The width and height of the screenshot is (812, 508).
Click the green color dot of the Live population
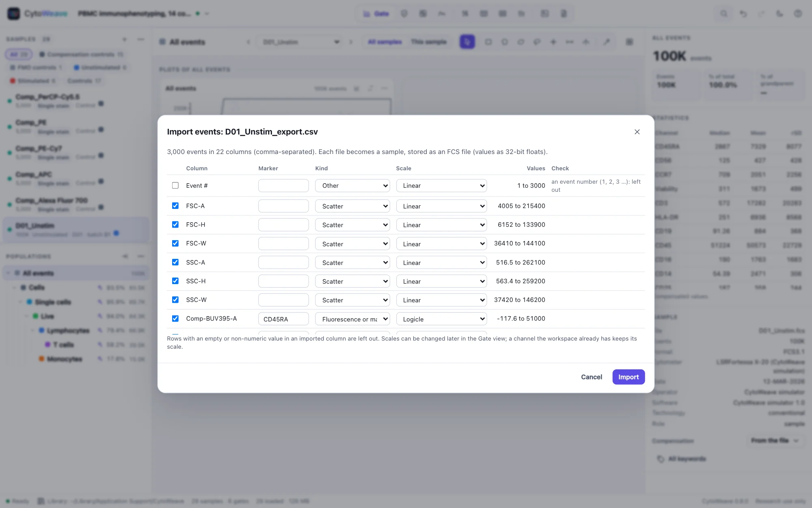click(35, 316)
